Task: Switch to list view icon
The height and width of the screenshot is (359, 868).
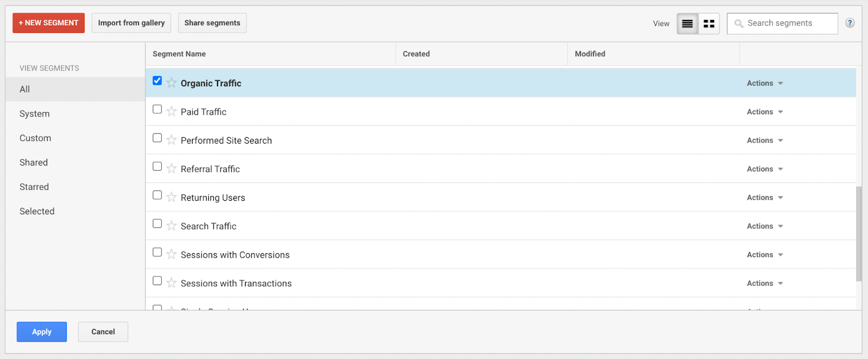Action: (x=687, y=24)
